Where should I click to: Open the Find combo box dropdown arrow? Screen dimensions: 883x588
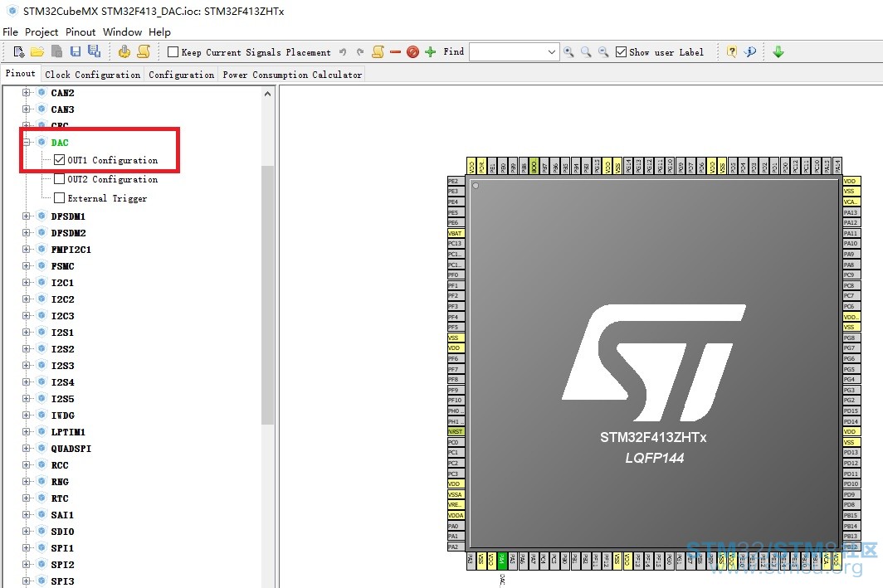coord(552,52)
